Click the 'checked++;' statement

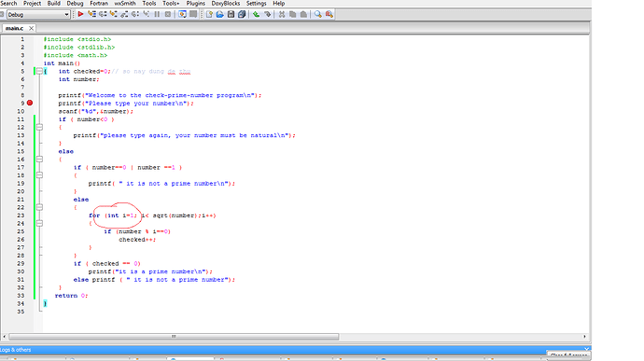[137, 240]
